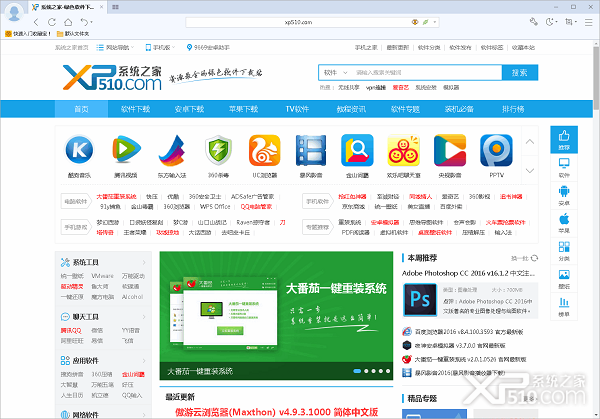Expand the address bar dropdown arrow

point(435,22)
